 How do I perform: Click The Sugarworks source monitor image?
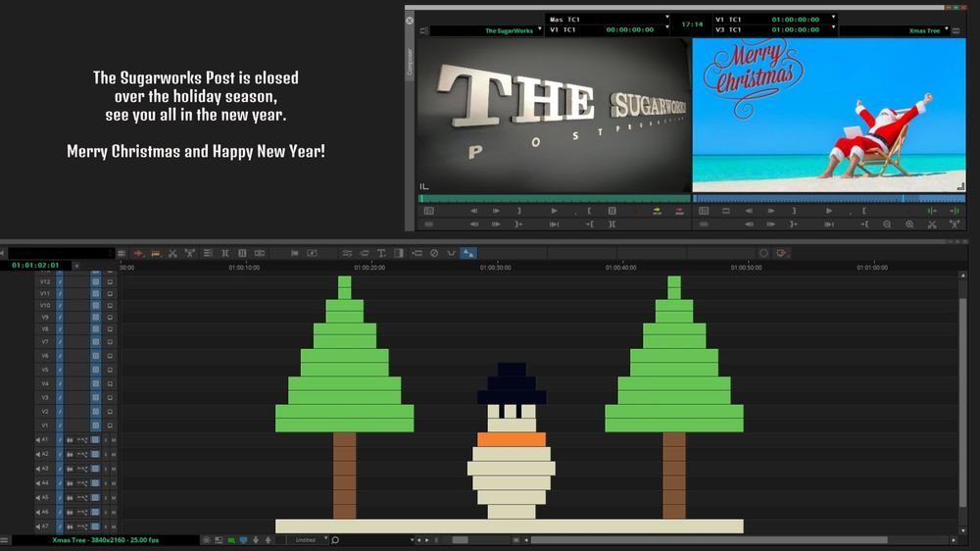point(554,115)
